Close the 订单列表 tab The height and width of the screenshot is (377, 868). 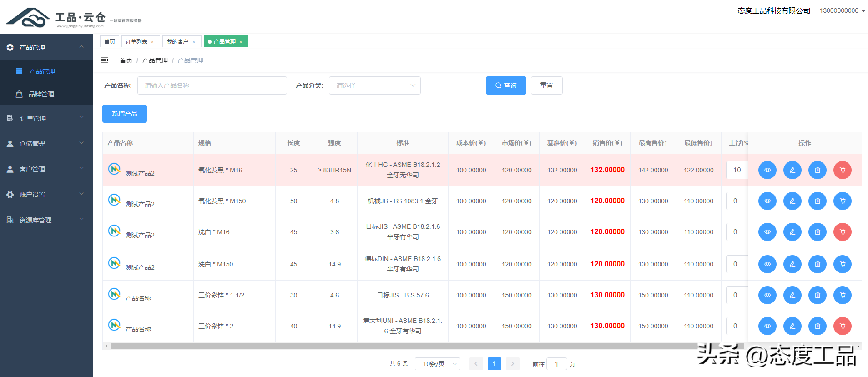[x=152, y=42]
